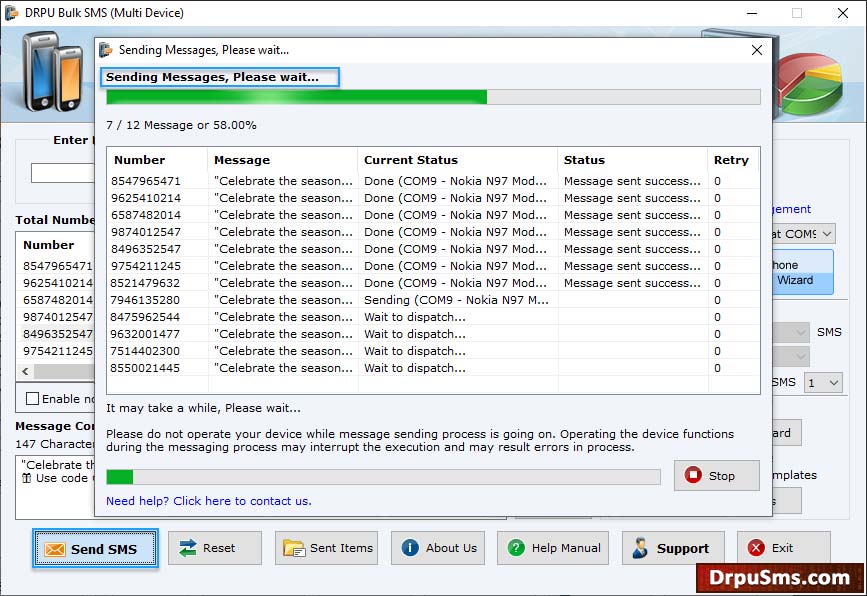Click the Help Manual question mark icon

click(x=516, y=548)
